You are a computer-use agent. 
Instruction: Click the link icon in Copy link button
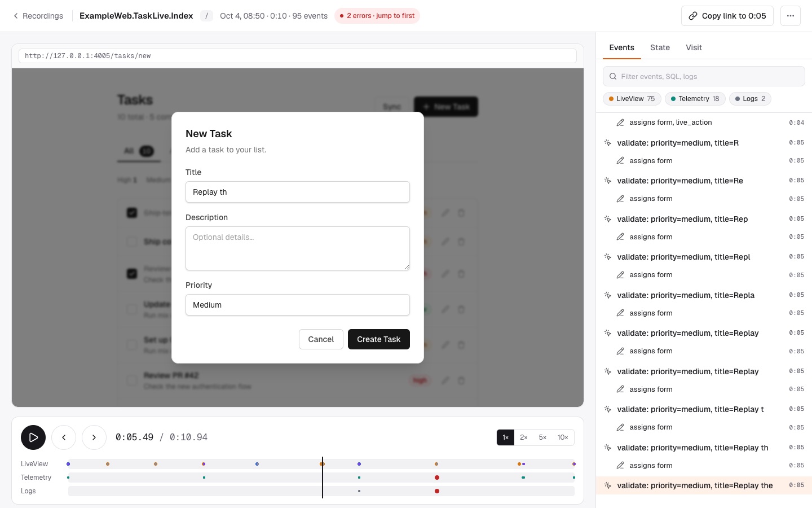click(693, 16)
